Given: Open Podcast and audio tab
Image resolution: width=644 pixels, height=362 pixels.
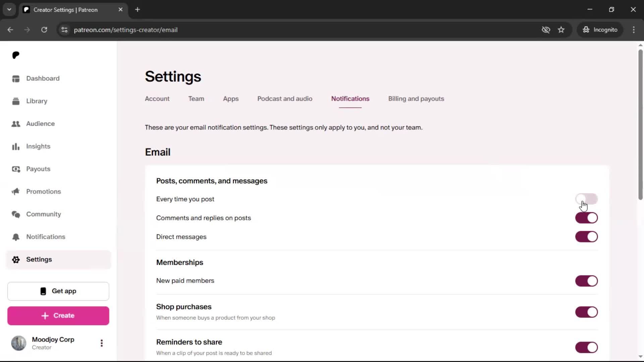Looking at the screenshot, I should click(x=285, y=99).
